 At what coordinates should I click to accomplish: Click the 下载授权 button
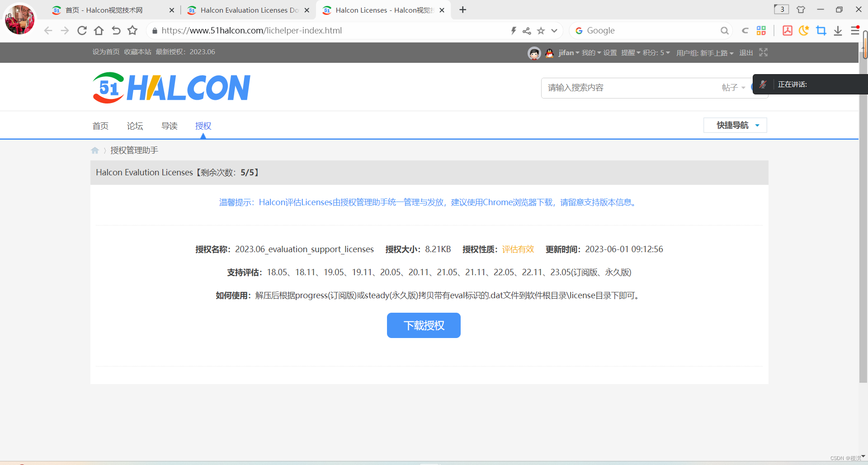click(424, 325)
